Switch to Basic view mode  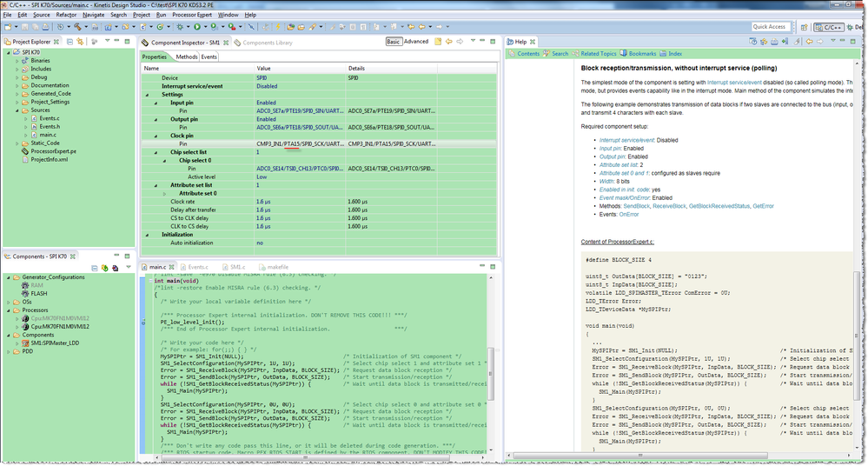(394, 42)
